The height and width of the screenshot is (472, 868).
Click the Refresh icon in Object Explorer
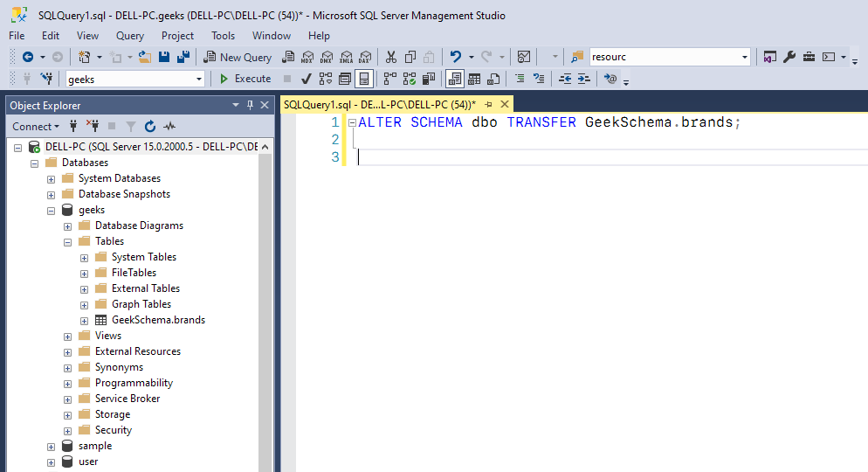150,127
